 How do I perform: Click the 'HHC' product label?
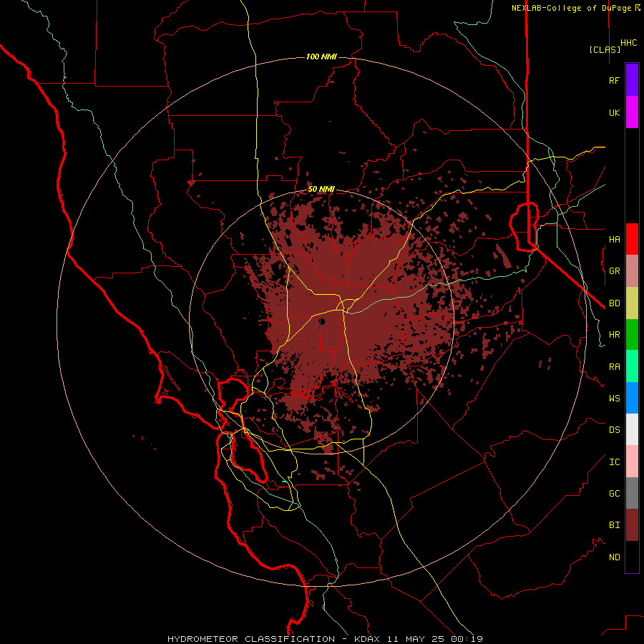pos(628,43)
